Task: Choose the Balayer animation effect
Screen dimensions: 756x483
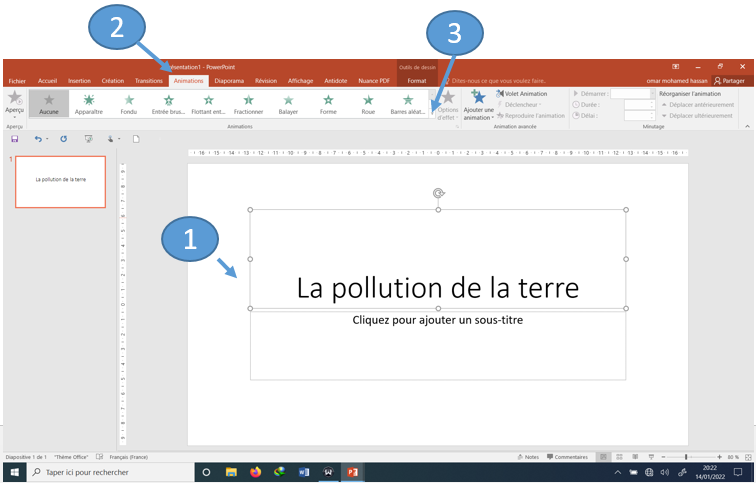Action: tap(288, 104)
